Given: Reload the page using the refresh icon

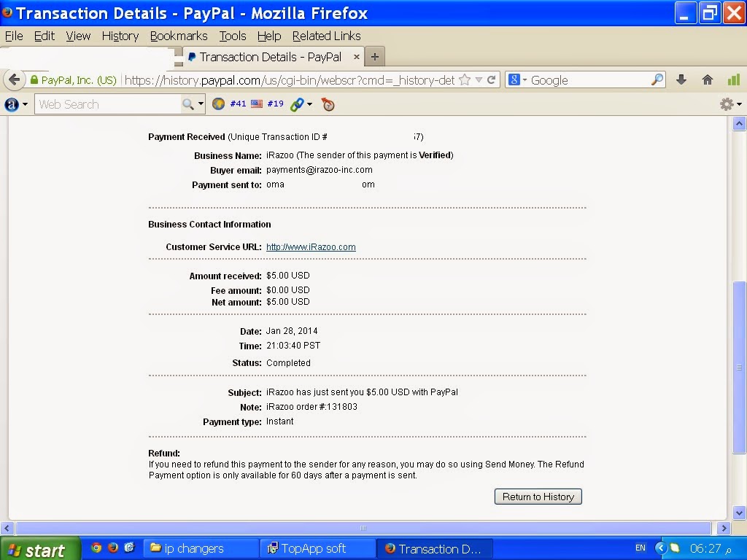Looking at the screenshot, I should (x=492, y=80).
